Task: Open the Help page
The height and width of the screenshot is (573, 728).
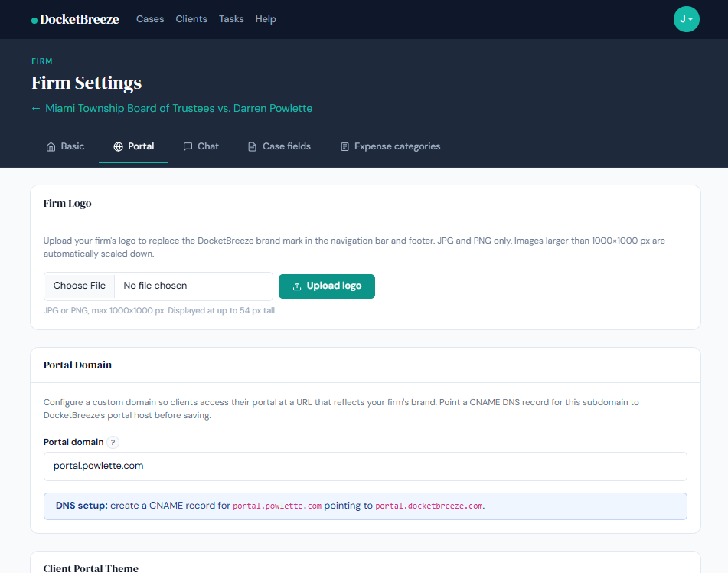Action: [x=266, y=19]
